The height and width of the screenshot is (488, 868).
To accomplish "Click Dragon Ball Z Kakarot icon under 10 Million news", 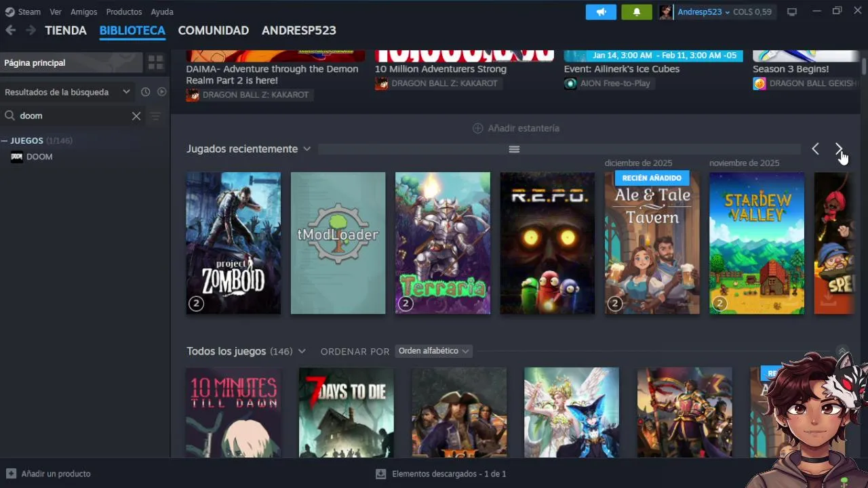I will [382, 83].
